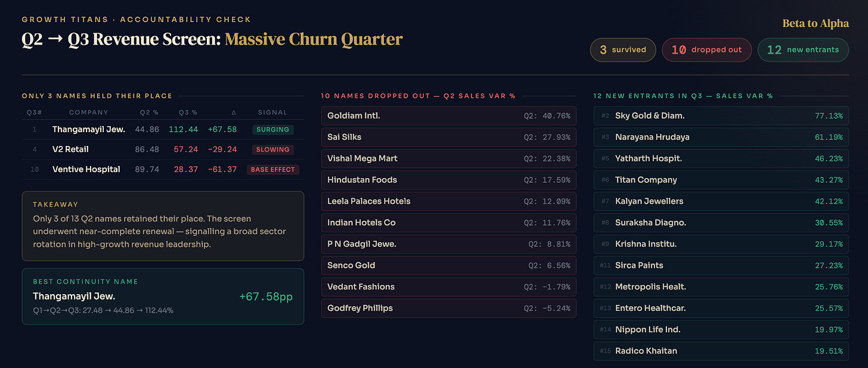868x368 pixels.
Task: Select the Titan Company entrant row
Action: coord(721,180)
